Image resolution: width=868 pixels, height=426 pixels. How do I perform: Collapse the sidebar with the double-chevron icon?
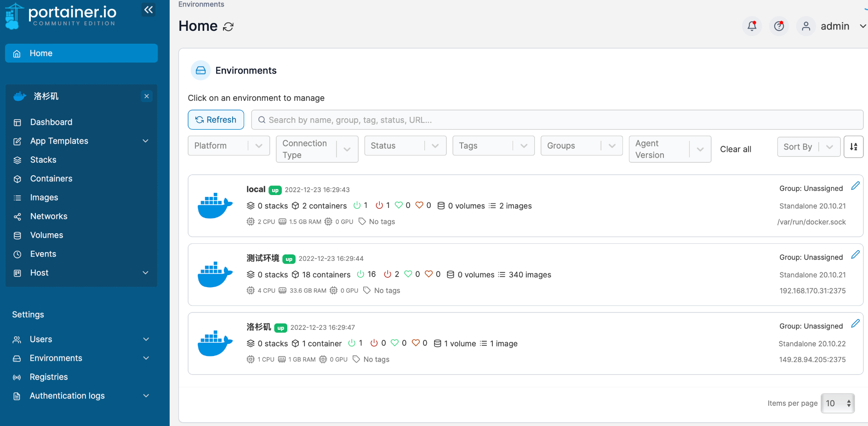pos(148,10)
